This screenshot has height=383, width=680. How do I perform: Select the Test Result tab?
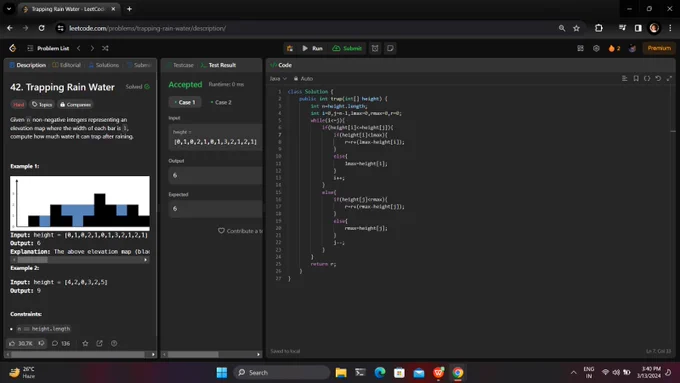[218, 65]
